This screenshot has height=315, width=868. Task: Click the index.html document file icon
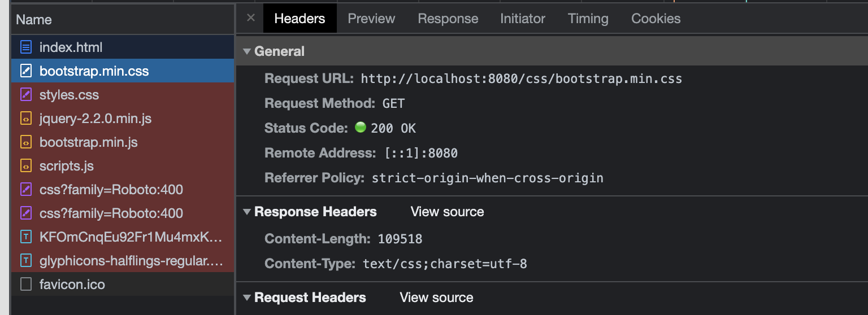(25, 47)
